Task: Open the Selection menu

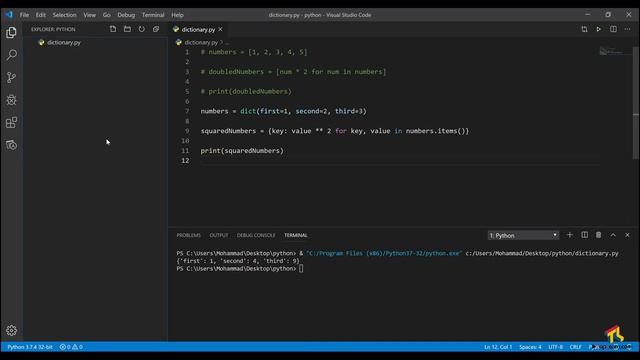Action: coord(64,15)
